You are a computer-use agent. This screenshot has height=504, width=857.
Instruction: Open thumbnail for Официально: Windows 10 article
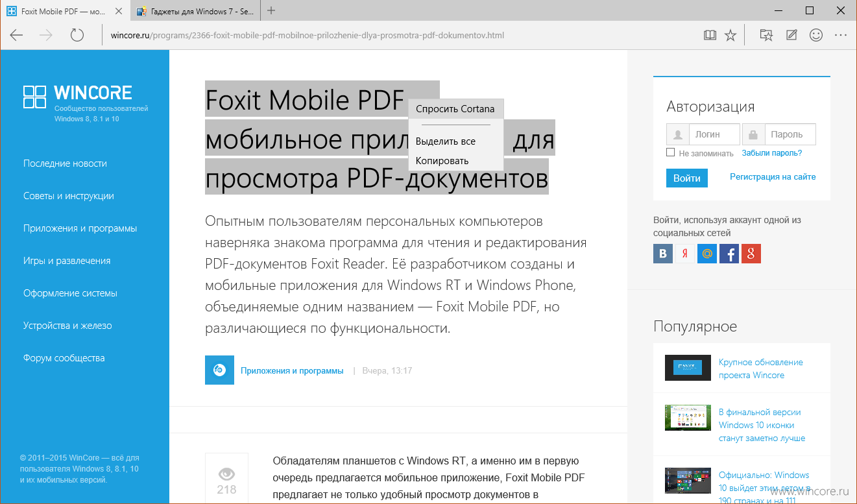(x=688, y=480)
